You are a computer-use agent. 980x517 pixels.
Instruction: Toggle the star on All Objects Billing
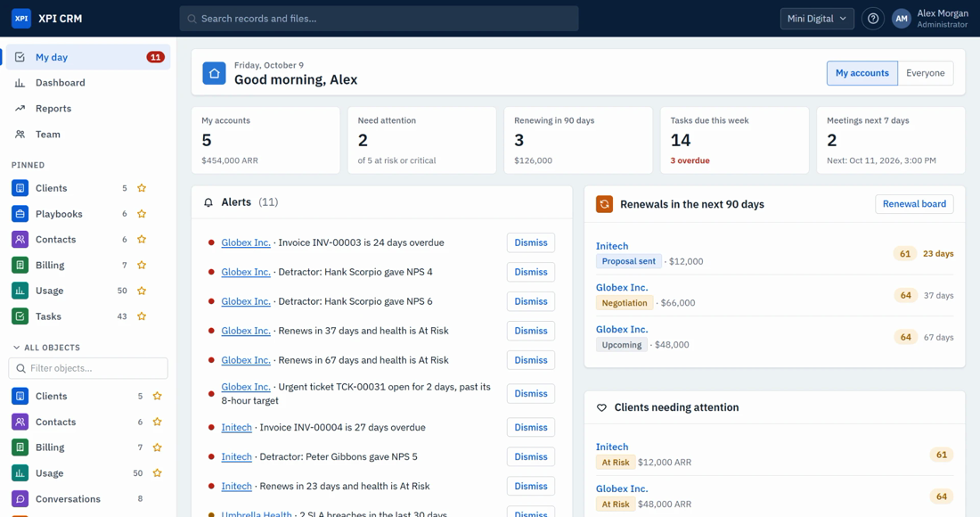[158, 447]
